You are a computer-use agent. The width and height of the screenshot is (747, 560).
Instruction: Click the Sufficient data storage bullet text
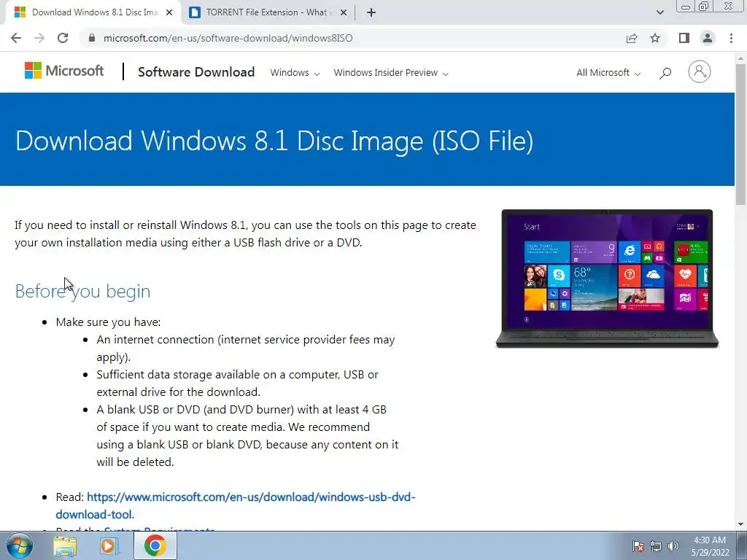click(x=238, y=383)
